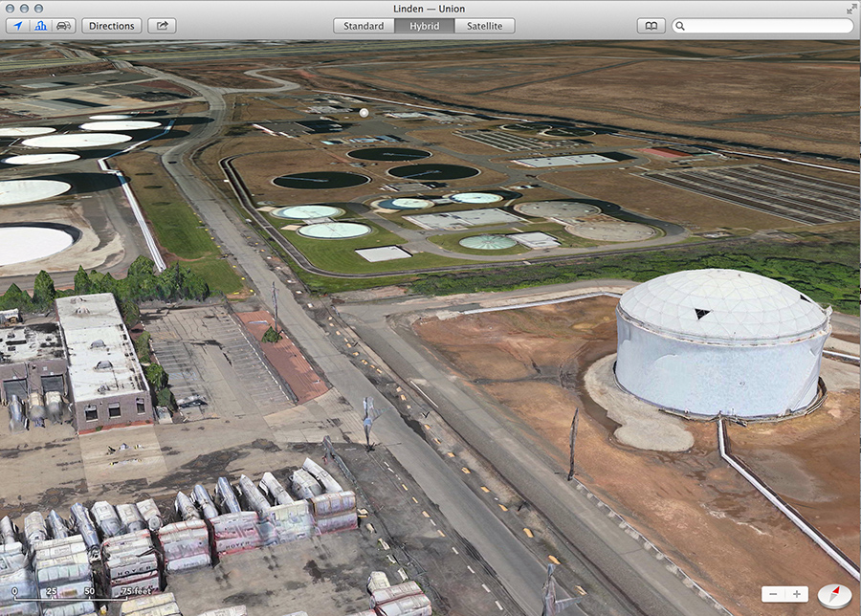Select the Hybrid map view

tap(424, 26)
